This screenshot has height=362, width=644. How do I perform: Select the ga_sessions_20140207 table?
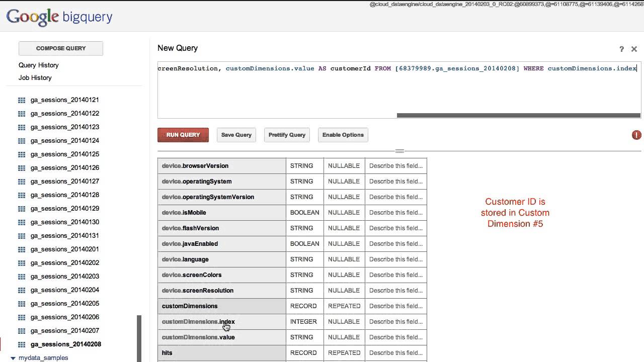[65, 331]
